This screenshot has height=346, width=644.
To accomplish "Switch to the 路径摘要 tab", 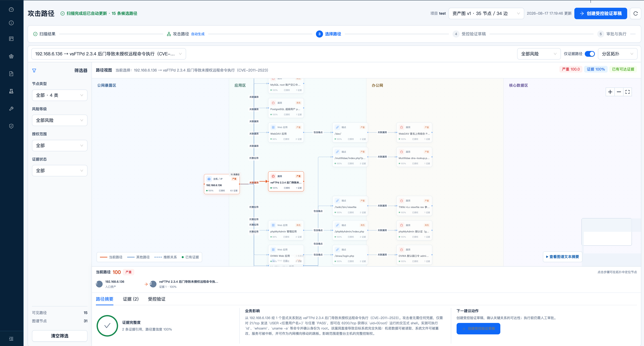I will (x=104, y=299).
